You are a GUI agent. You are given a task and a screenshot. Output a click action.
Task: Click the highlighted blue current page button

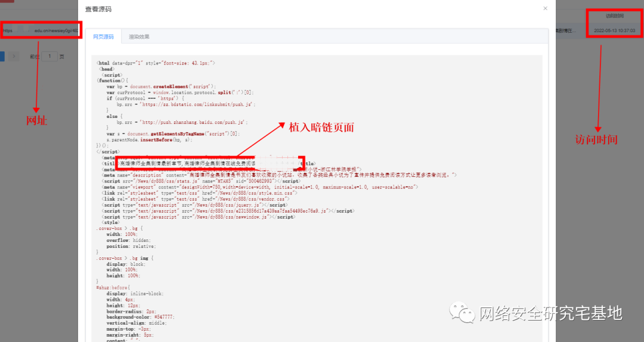coord(2,56)
